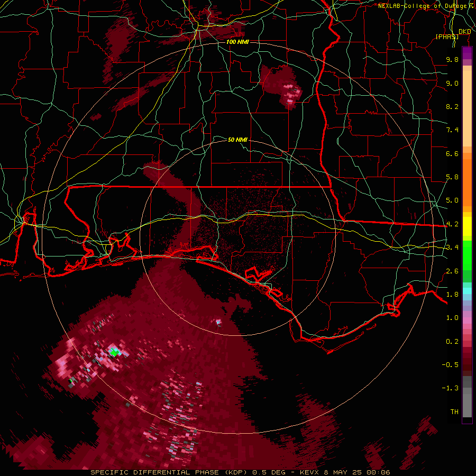Select the 5.0 scale value
476x476 pixels.
pos(452,200)
